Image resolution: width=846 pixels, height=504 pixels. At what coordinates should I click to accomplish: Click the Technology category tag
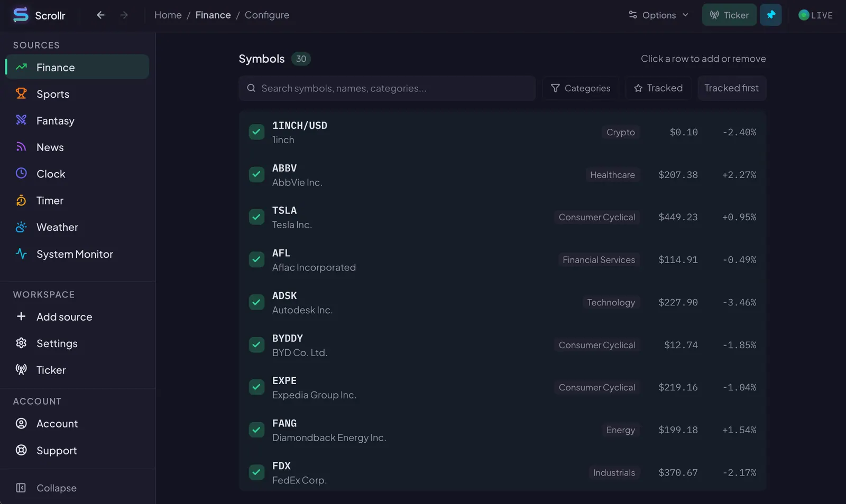tap(611, 302)
